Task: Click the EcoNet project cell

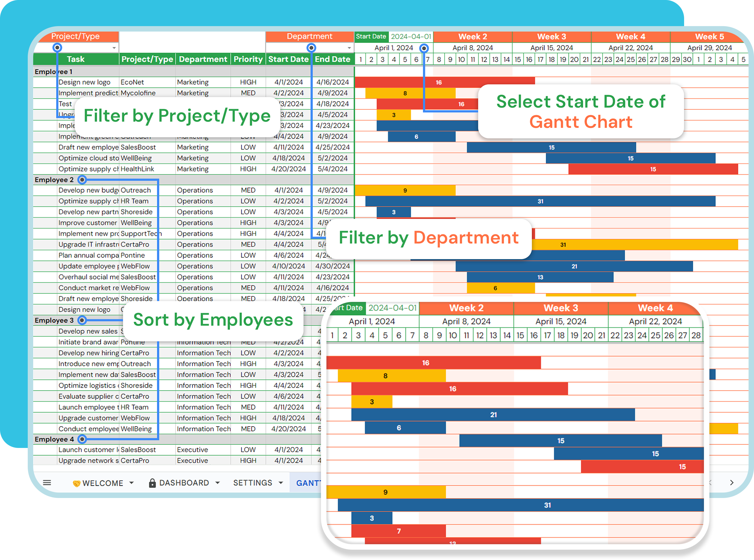Action: [147, 82]
